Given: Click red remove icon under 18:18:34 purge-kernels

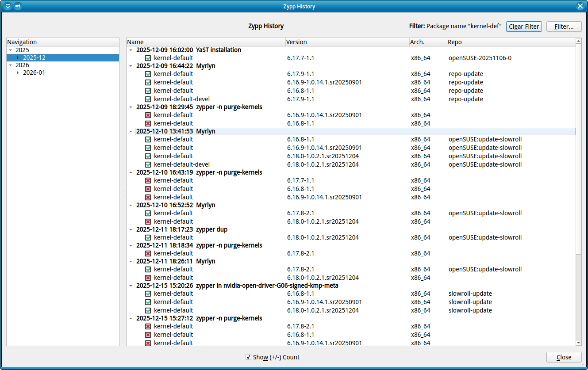Looking at the screenshot, I should click(148, 253).
